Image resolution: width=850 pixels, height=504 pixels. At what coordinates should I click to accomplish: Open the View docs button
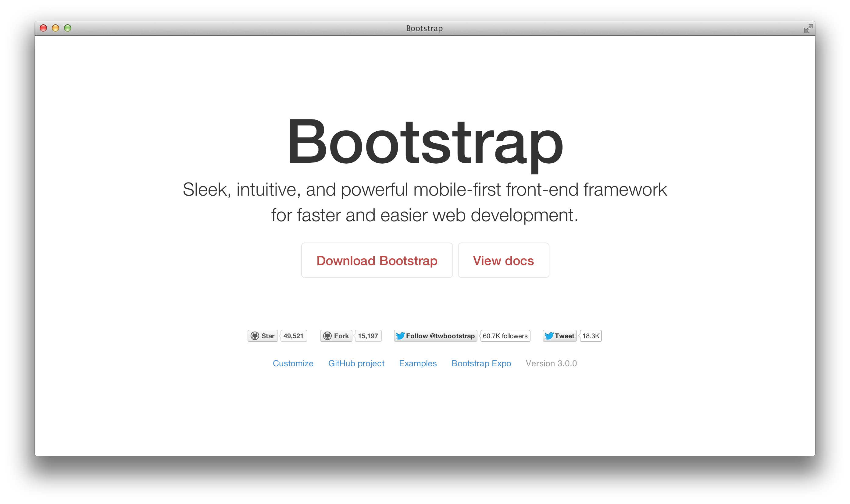(503, 261)
